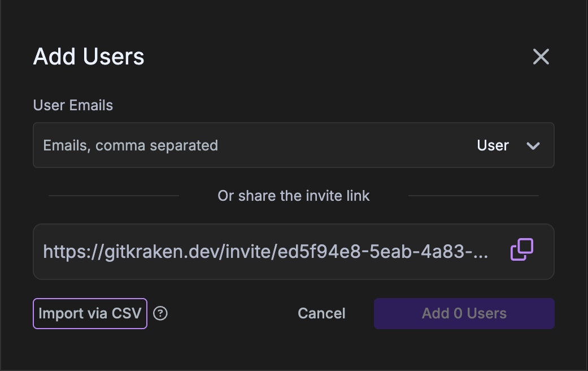Click the X in the top right corner
The height and width of the screenshot is (371, 588).
(541, 56)
